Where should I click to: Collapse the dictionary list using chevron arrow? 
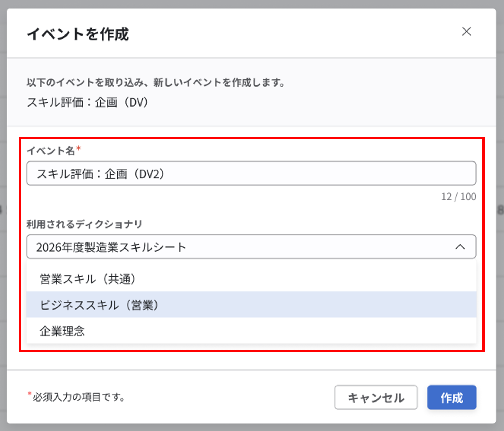point(460,247)
